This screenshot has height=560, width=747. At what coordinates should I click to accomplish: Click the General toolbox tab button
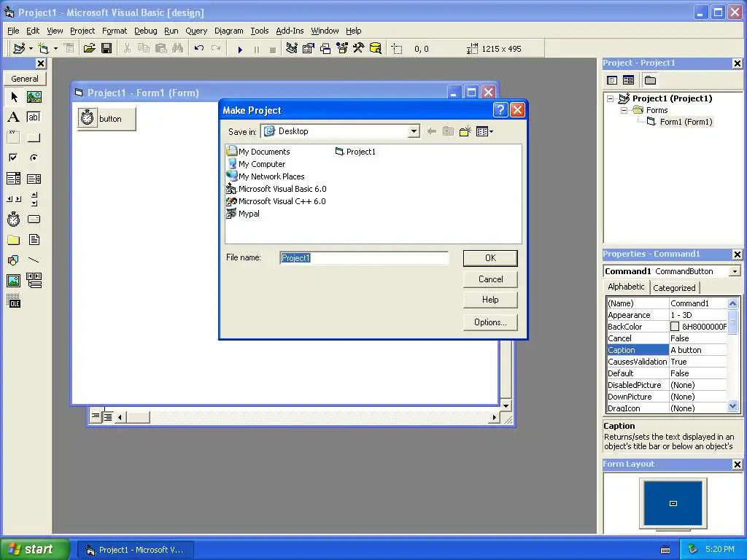coord(25,79)
